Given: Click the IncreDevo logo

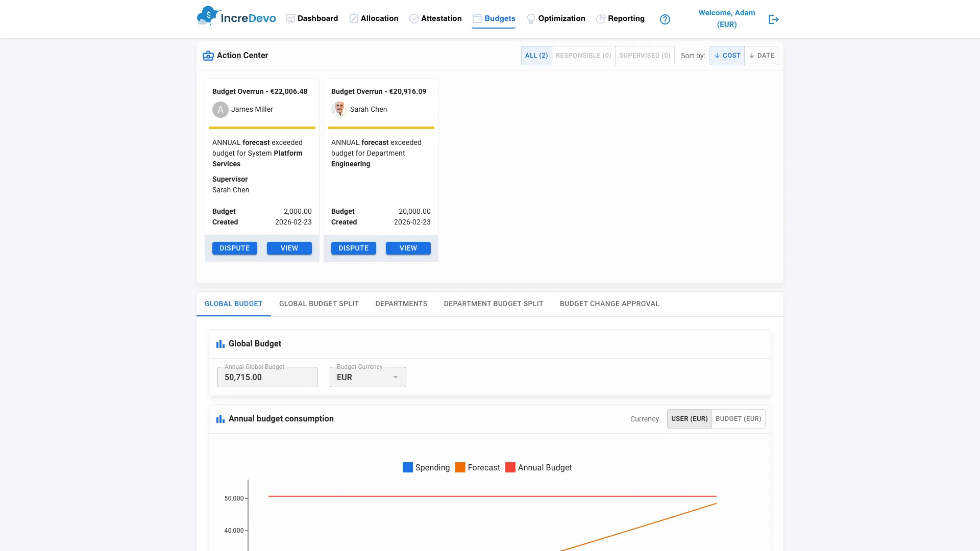Looking at the screenshot, I should click(x=236, y=16).
